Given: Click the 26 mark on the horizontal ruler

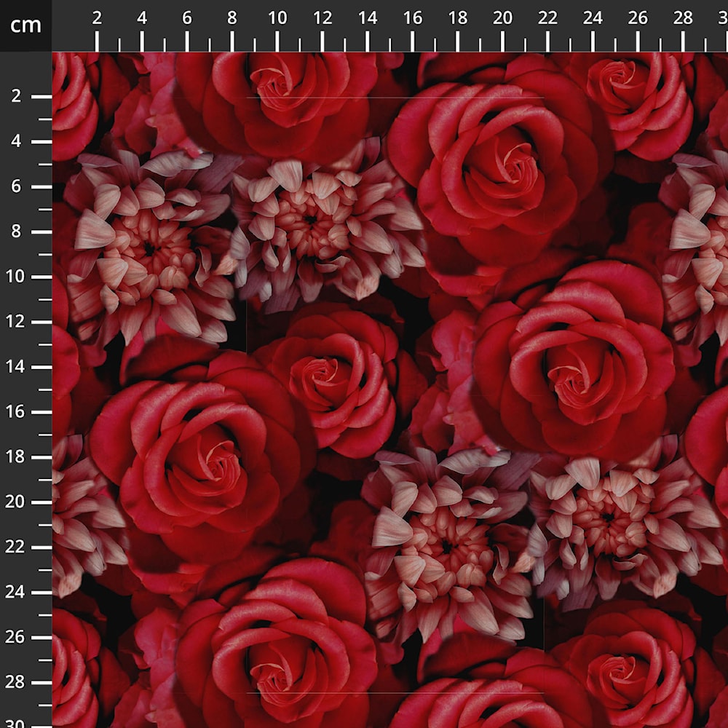Looking at the screenshot, I should pyautogui.click(x=638, y=19).
